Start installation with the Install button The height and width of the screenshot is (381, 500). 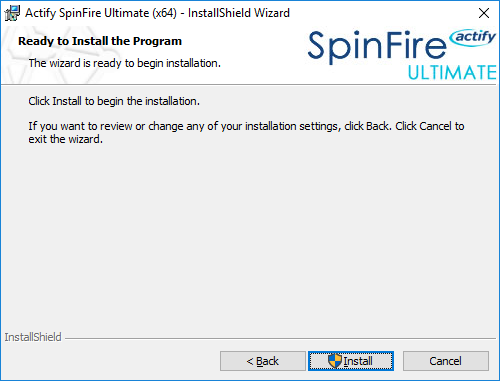tap(351, 361)
